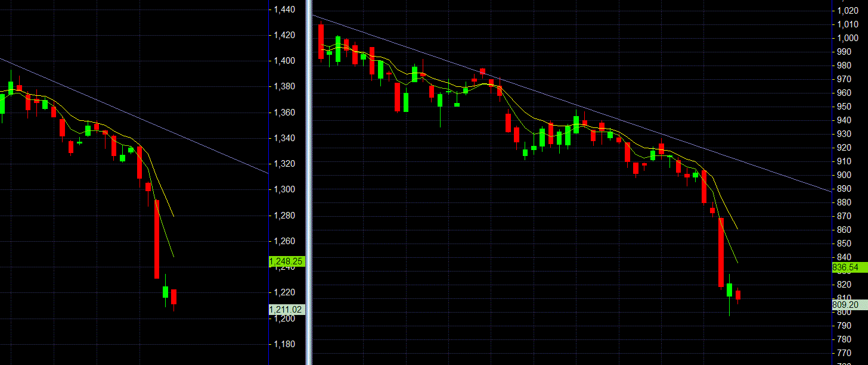Click the 1,260 axis label
The image size is (868, 365).
[284, 241]
